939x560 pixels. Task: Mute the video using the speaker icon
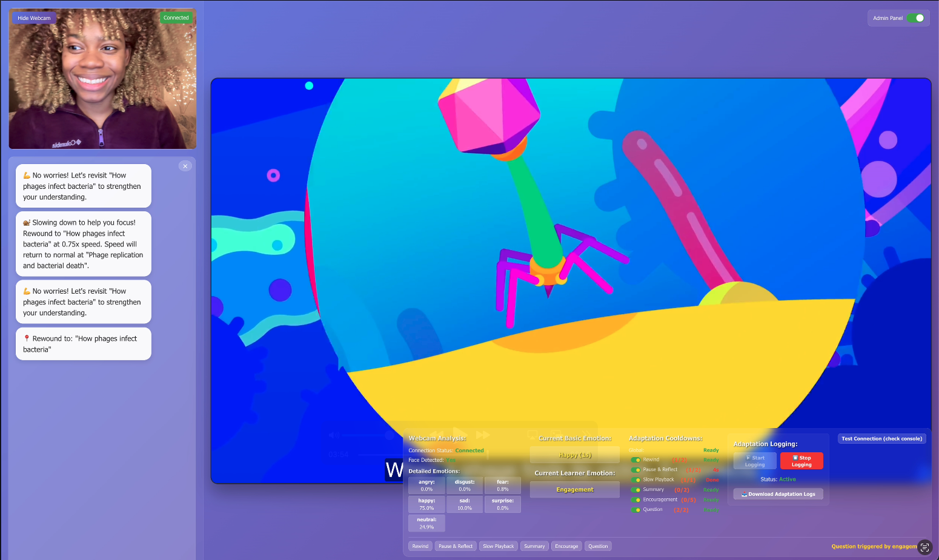pyautogui.click(x=333, y=434)
